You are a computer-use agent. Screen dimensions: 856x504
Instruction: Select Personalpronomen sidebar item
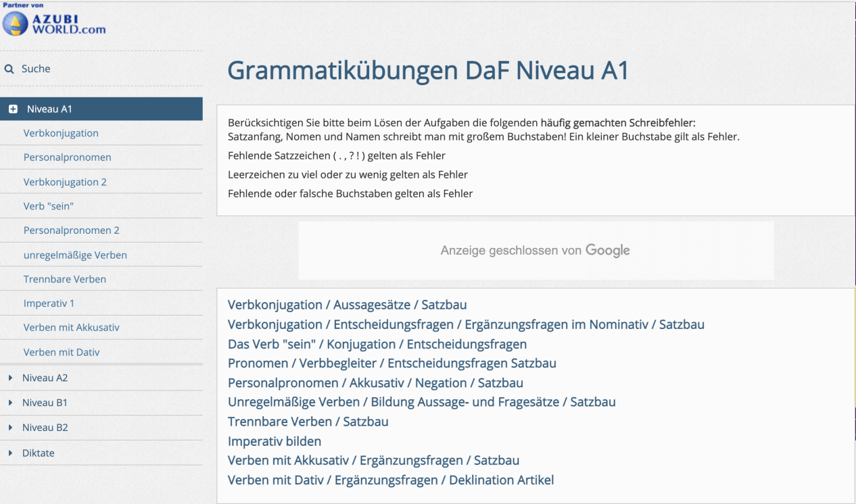tap(67, 157)
